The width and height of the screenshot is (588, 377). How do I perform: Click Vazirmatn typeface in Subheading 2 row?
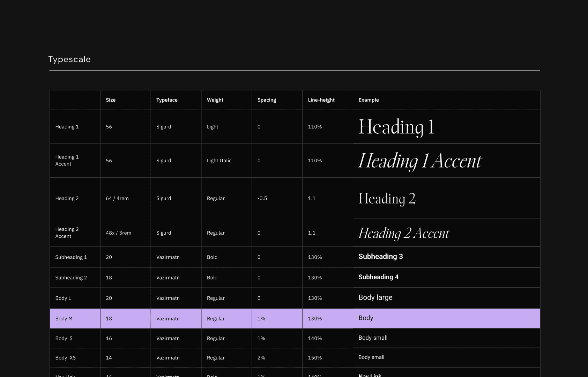pos(168,278)
